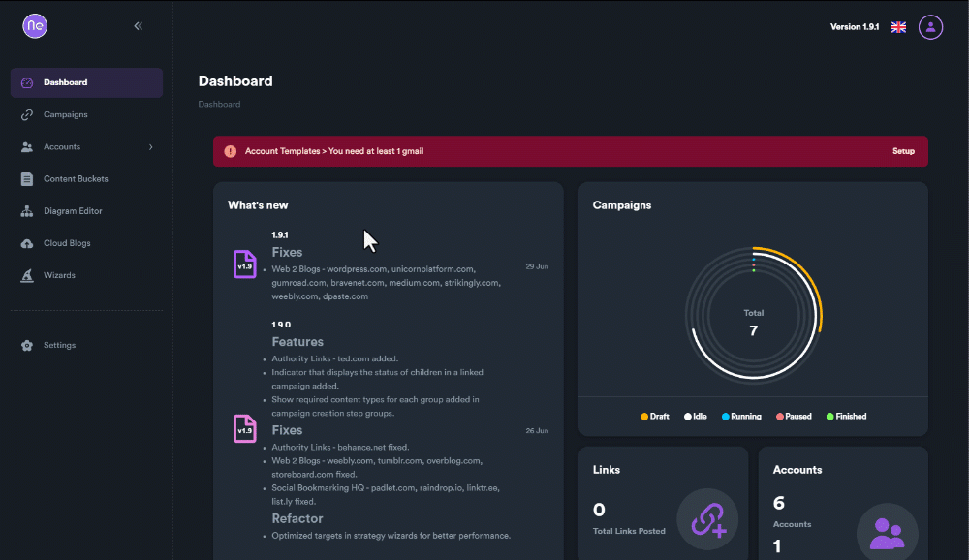Open Settings from the sidebar
This screenshot has width=969, height=560.
[59, 345]
